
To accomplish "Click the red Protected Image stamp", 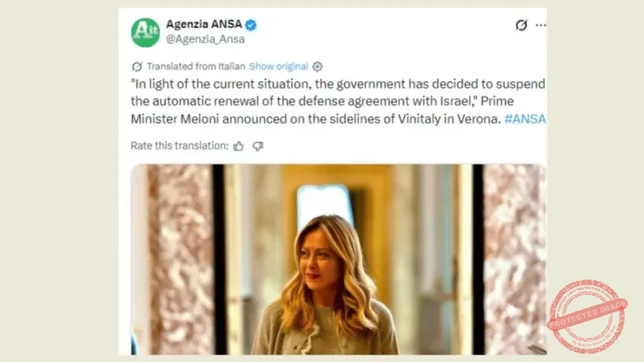I will click(587, 316).
